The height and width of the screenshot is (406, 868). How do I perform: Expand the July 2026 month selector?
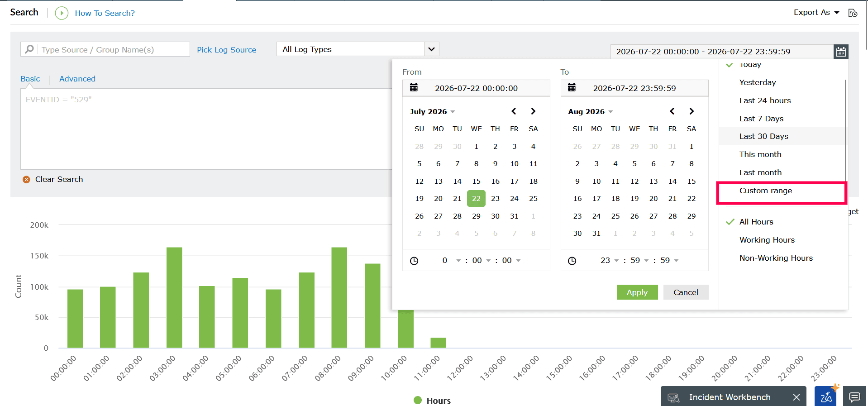coord(432,111)
